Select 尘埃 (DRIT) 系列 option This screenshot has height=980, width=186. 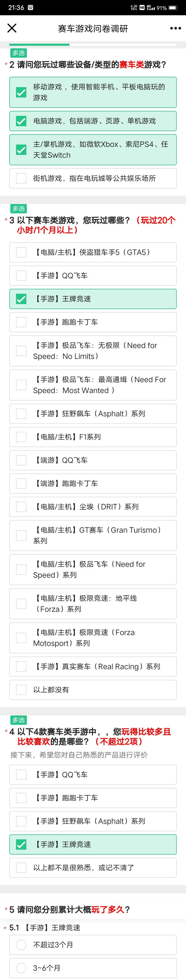point(93,507)
